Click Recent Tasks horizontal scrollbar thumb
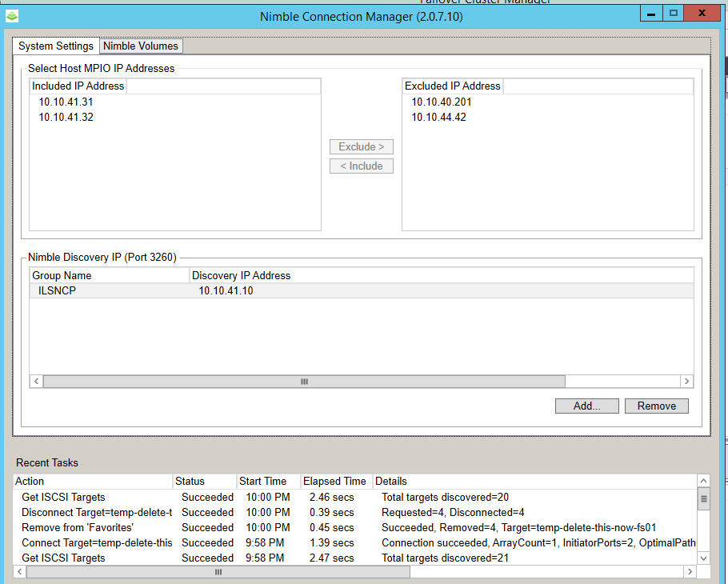This screenshot has width=728, height=584. coord(218,572)
